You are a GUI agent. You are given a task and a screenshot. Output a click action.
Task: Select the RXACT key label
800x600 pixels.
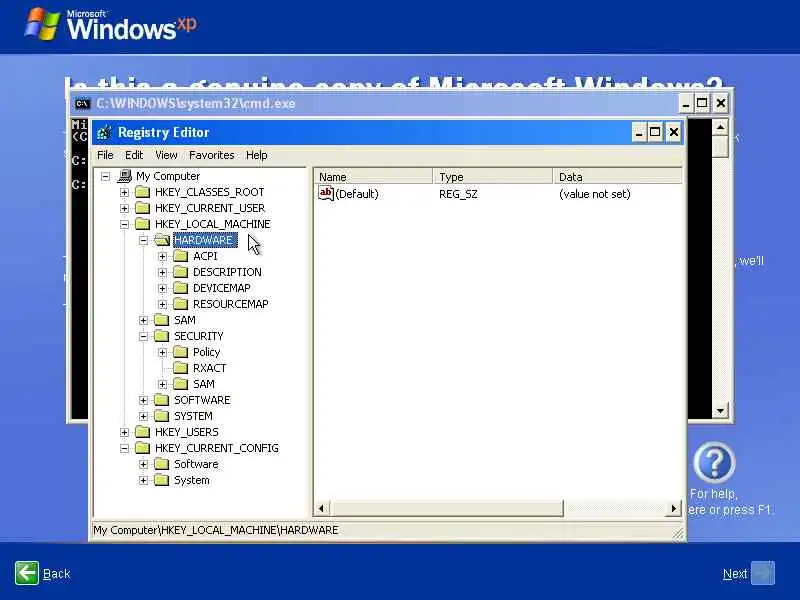click(x=210, y=368)
